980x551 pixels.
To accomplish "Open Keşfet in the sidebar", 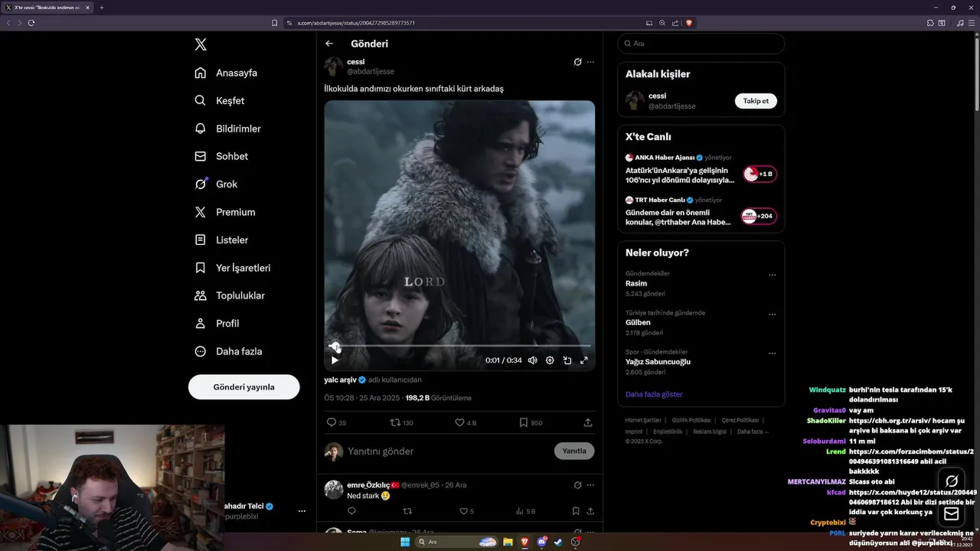I will click(x=220, y=100).
